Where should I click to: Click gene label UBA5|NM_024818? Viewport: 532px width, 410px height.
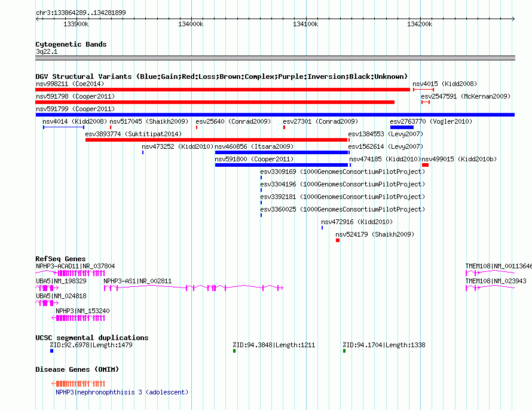(61, 296)
